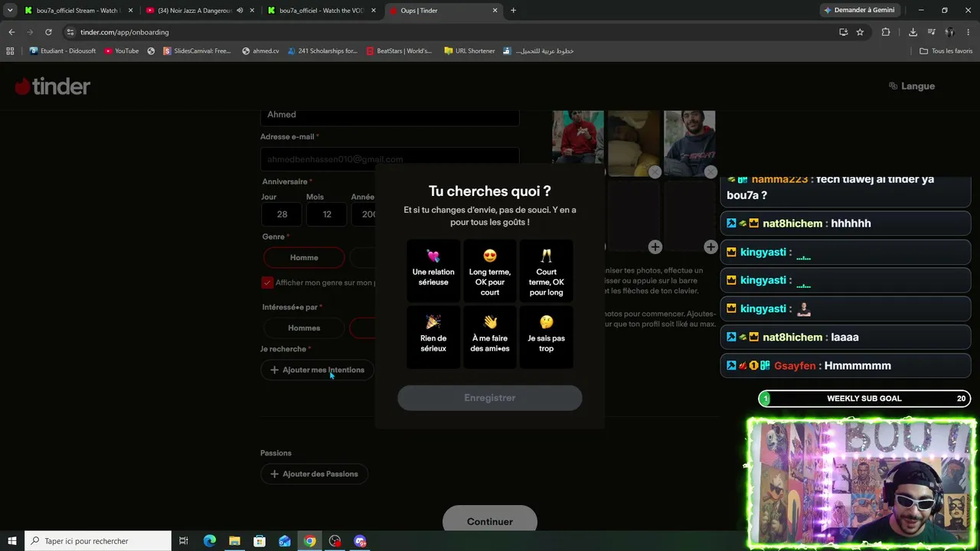Image resolution: width=980 pixels, height=551 pixels.
Task: Choose "Court terme, OK pour long" option
Action: 546,272
